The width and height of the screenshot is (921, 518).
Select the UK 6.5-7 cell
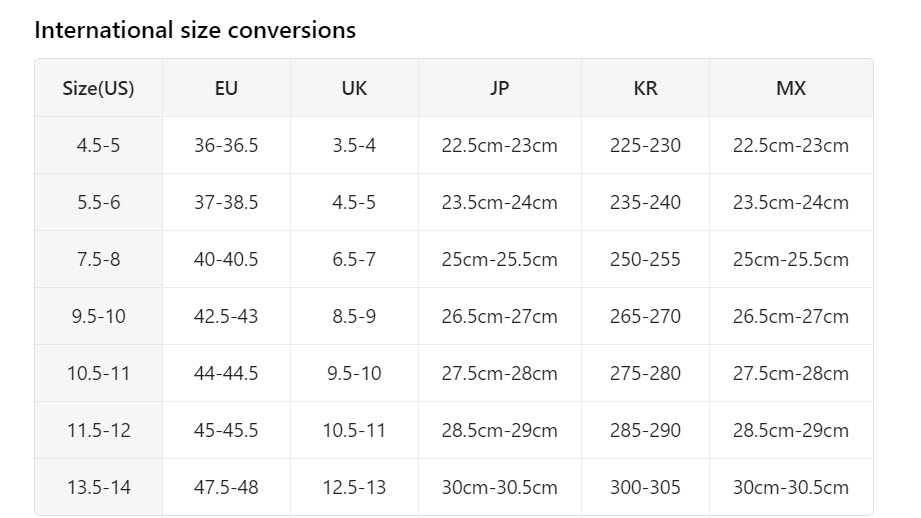click(354, 259)
